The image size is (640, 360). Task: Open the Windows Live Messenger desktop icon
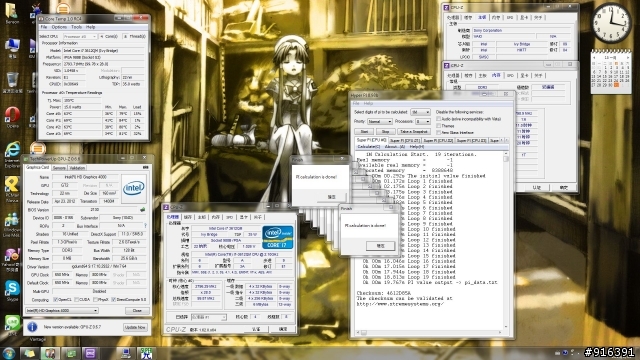(x=11, y=220)
